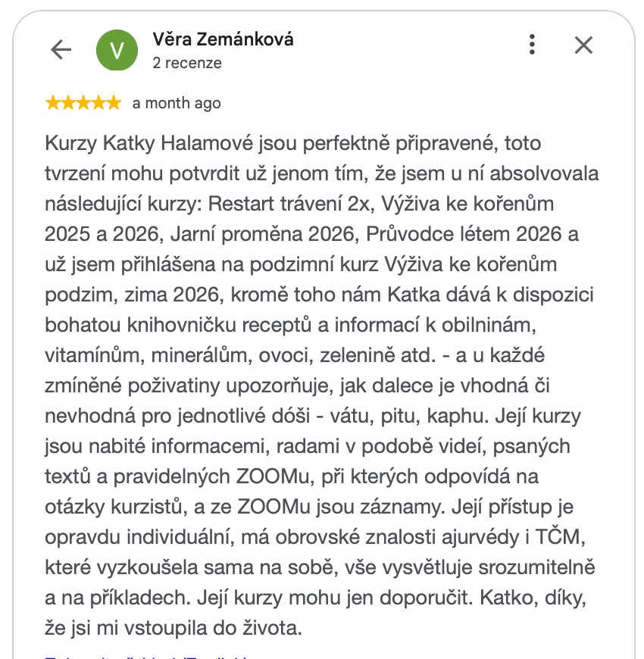Screen dimensions: 644x659
Task: Click the green V profile avatar
Action: click(117, 50)
